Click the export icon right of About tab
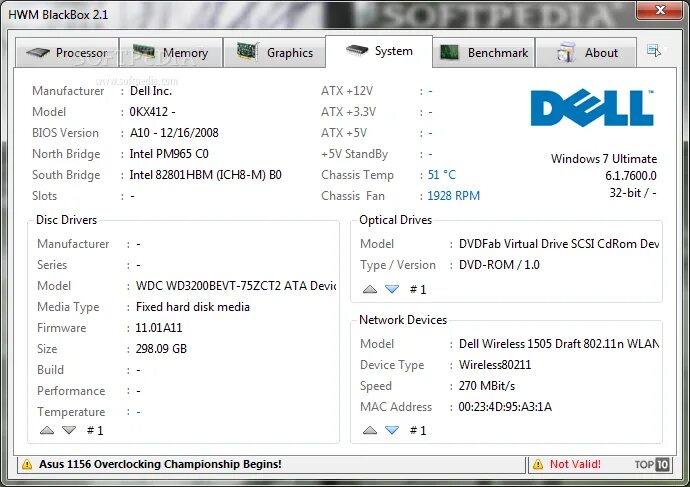The image size is (690, 487). [x=653, y=51]
